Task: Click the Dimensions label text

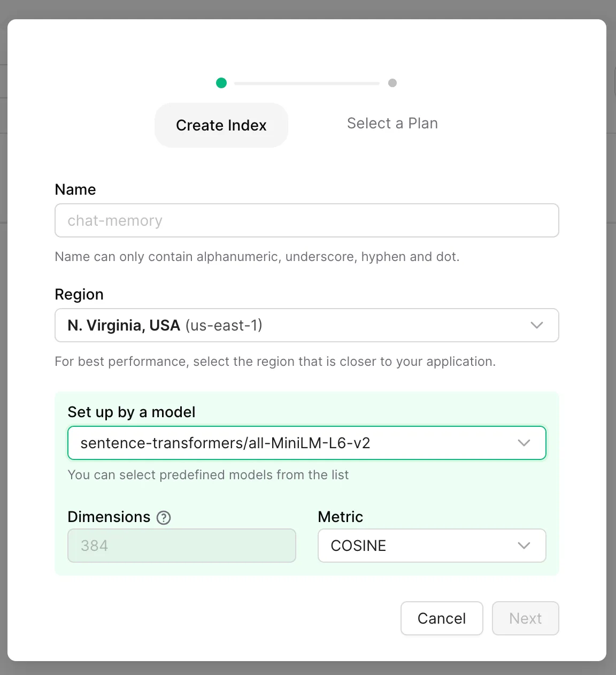Action: (x=109, y=517)
